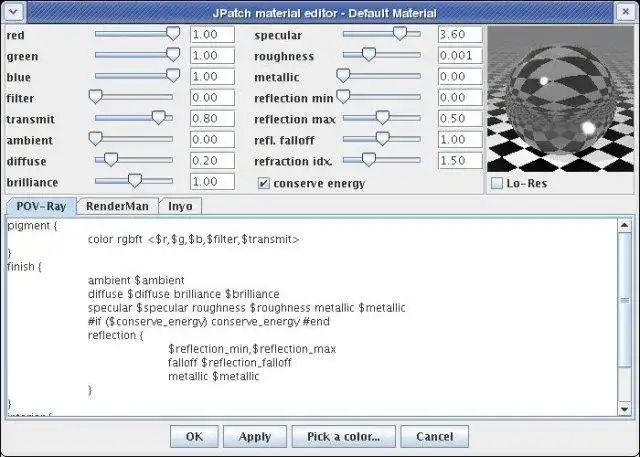
Task: Click the Cancel button
Action: (435, 437)
